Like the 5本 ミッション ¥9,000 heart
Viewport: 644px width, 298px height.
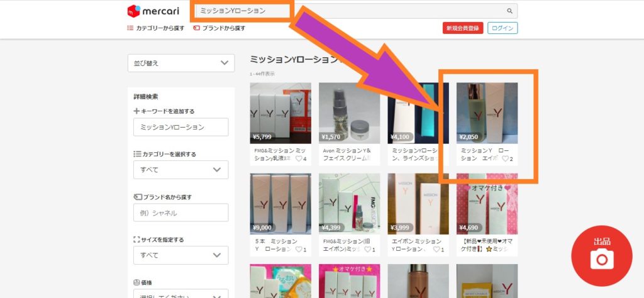pos(299,250)
